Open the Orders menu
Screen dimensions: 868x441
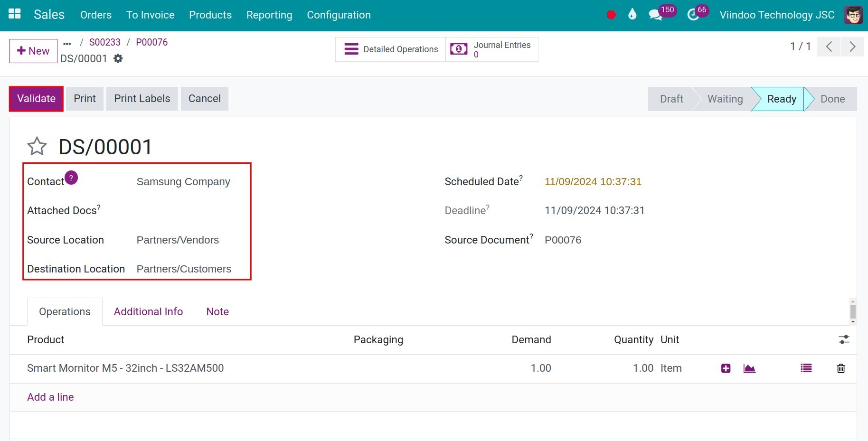[96, 15]
